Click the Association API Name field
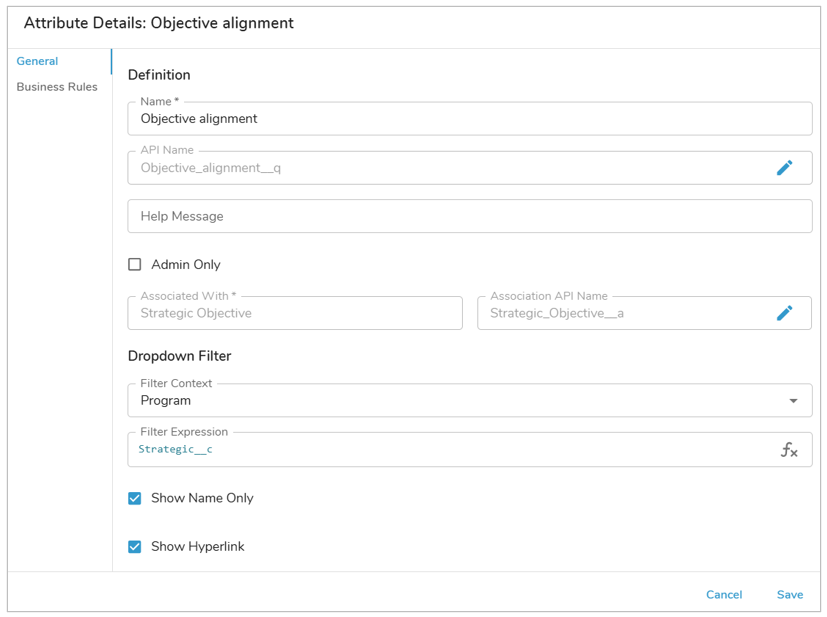Image resolution: width=827 pixels, height=617 pixels. point(620,313)
